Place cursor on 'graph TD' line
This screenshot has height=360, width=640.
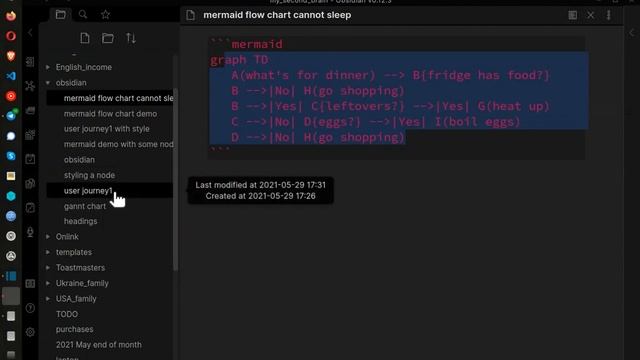coord(239,60)
